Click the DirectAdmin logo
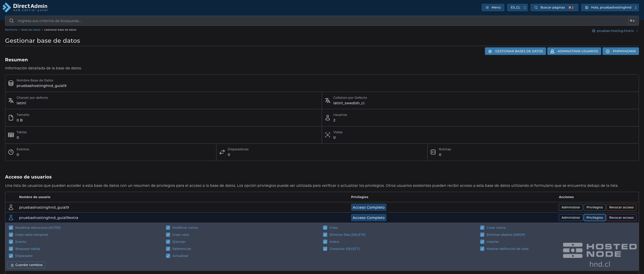The image size is (644, 274). pos(25,7)
